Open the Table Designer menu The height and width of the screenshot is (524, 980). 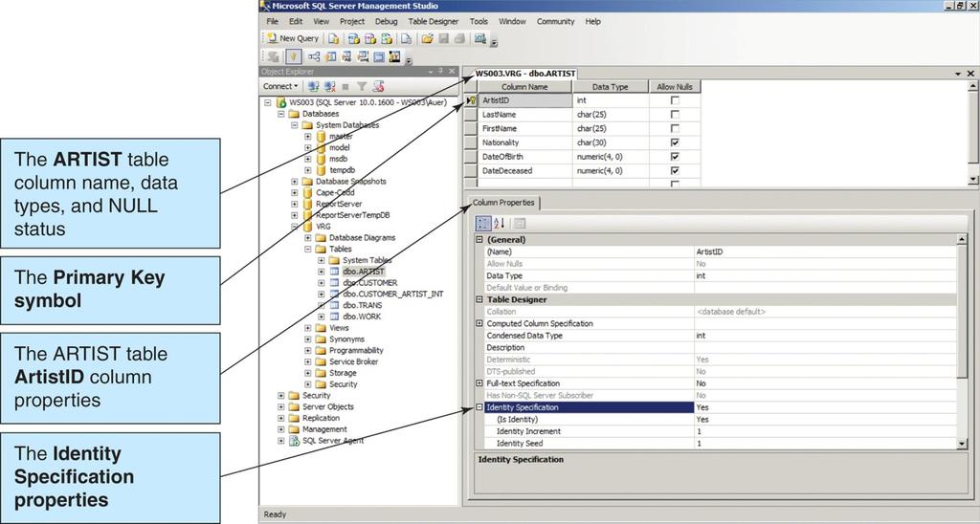pyautogui.click(x=434, y=21)
